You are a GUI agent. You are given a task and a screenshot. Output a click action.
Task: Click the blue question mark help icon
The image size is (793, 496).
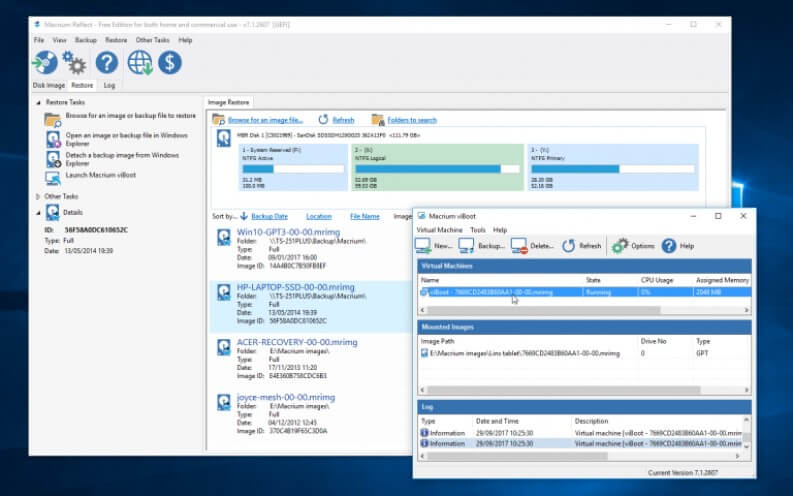tap(107, 63)
